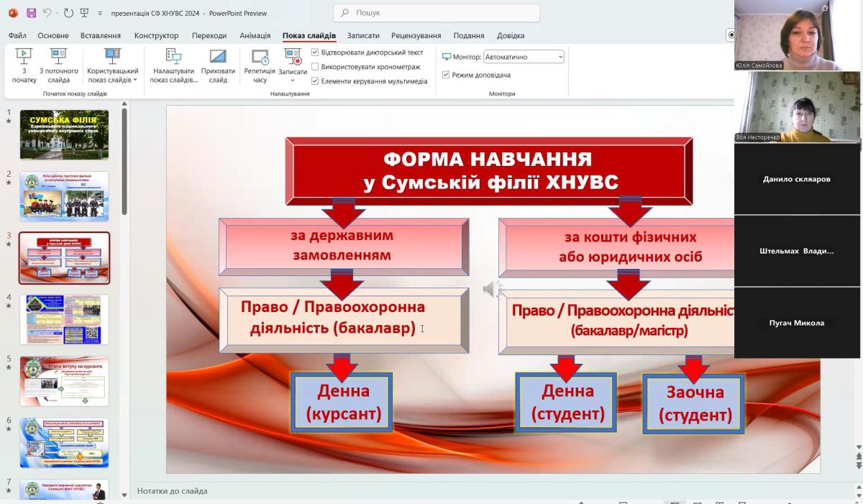Open the Файл menu tab
This screenshot has height=504, width=863.
[x=17, y=35]
